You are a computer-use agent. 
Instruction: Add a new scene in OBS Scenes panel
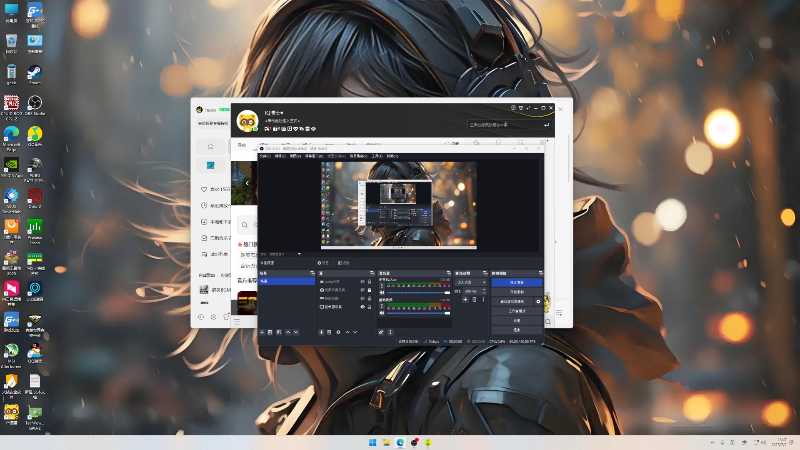tap(262, 332)
